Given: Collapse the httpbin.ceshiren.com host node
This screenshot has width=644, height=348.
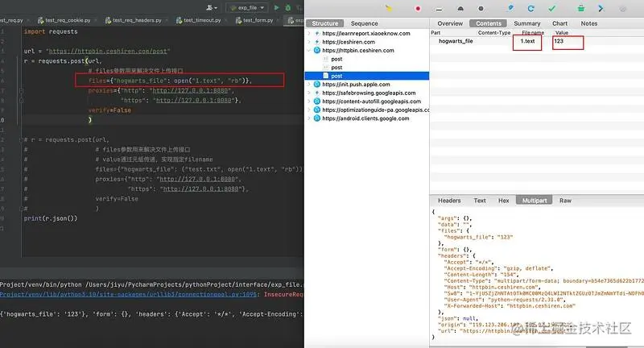Looking at the screenshot, I should point(309,50).
